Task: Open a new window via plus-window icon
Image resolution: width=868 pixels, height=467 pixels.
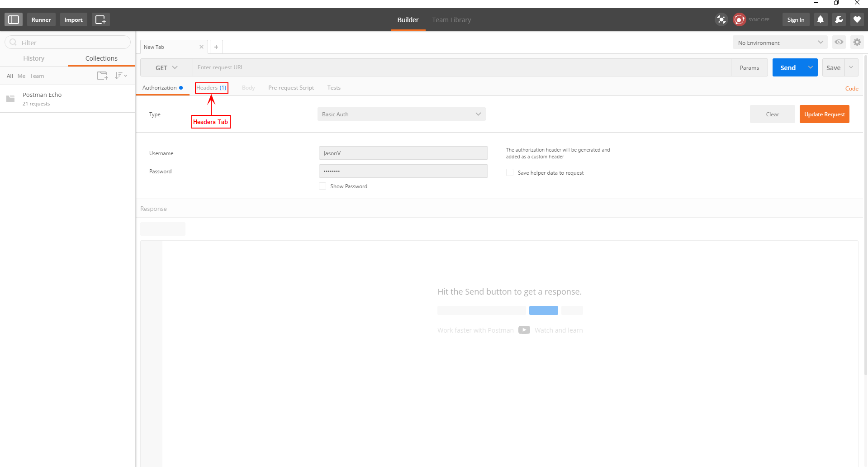Action: click(100, 19)
